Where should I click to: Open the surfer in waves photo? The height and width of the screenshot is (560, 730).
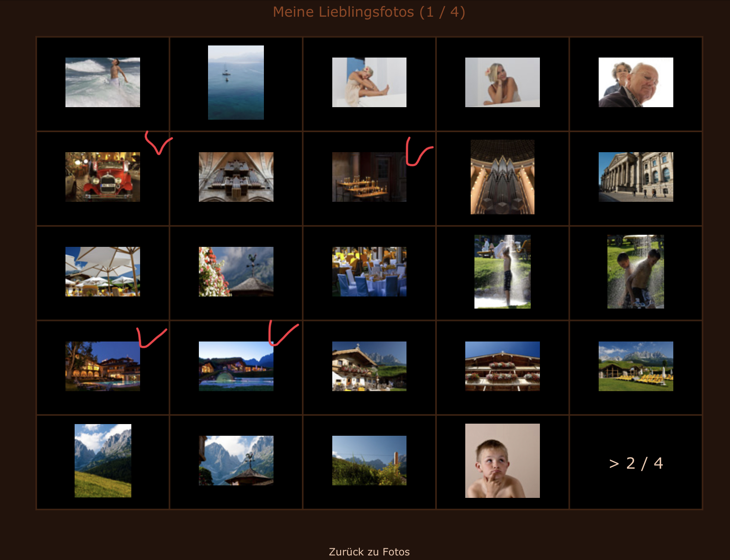click(x=103, y=82)
